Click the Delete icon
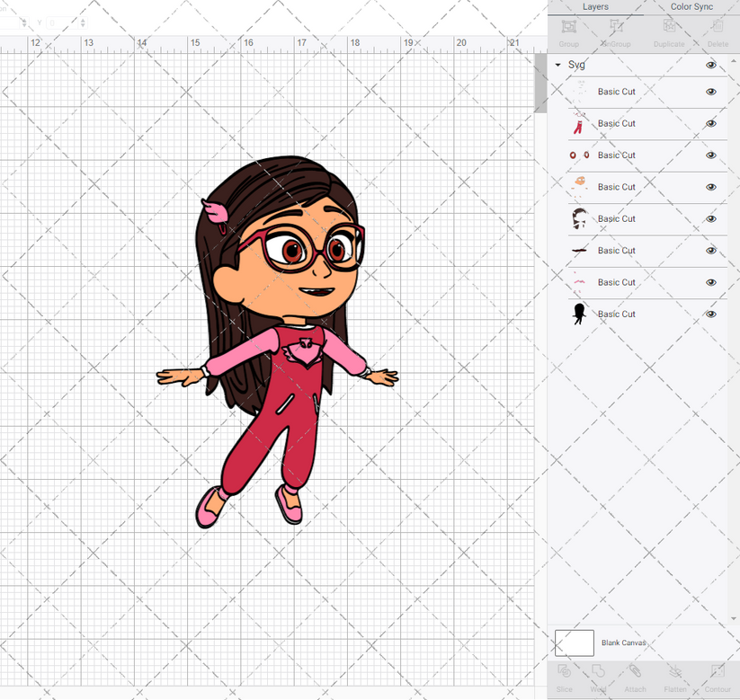This screenshot has width=740, height=700. click(x=716, y=31)
